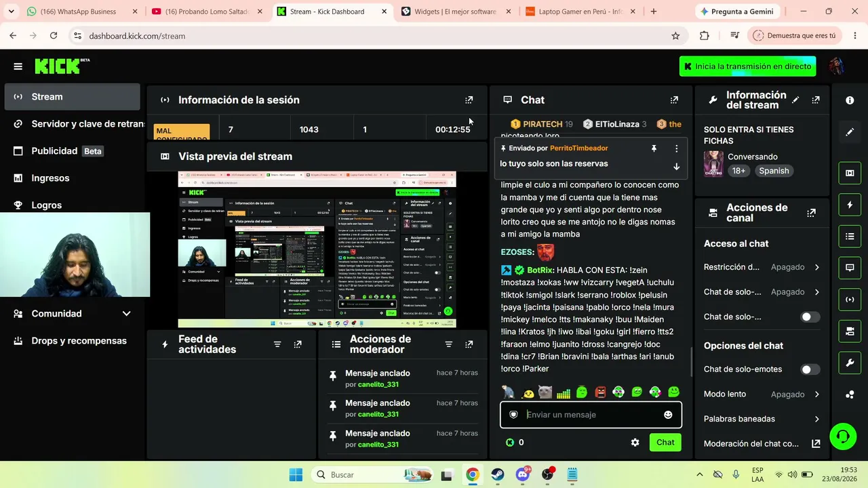Click the stream preview thumbnail
Image resolution: width=868 pixels, height=488 pixels.
tap(317, 249)
